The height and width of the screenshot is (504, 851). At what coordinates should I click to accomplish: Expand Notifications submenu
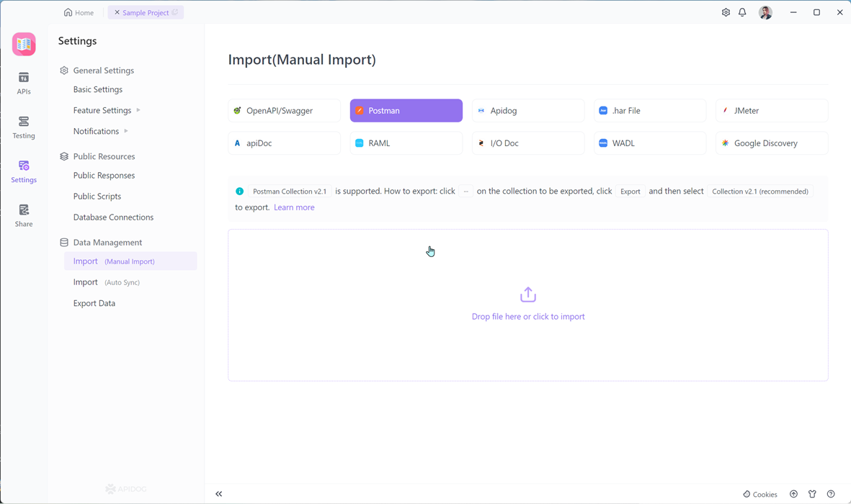point(126,131)
